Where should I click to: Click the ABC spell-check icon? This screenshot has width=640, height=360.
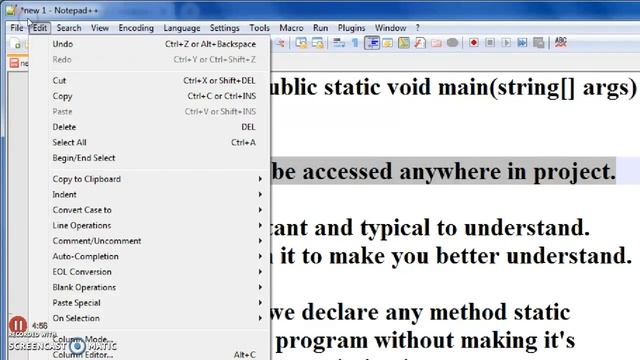(561, 42)
